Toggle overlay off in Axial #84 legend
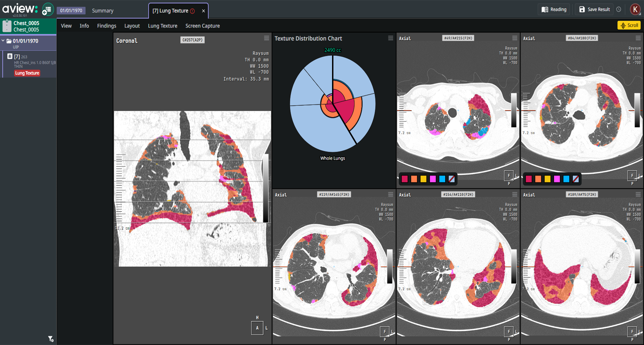The image size is (644, 345). pos(576,179)
